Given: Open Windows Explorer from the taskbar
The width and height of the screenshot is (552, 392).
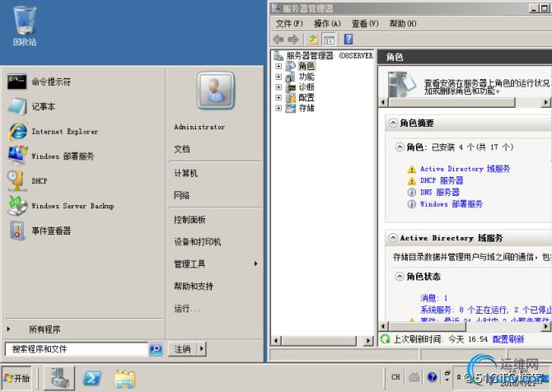Looking at the screenshot, I should (124, 379).
